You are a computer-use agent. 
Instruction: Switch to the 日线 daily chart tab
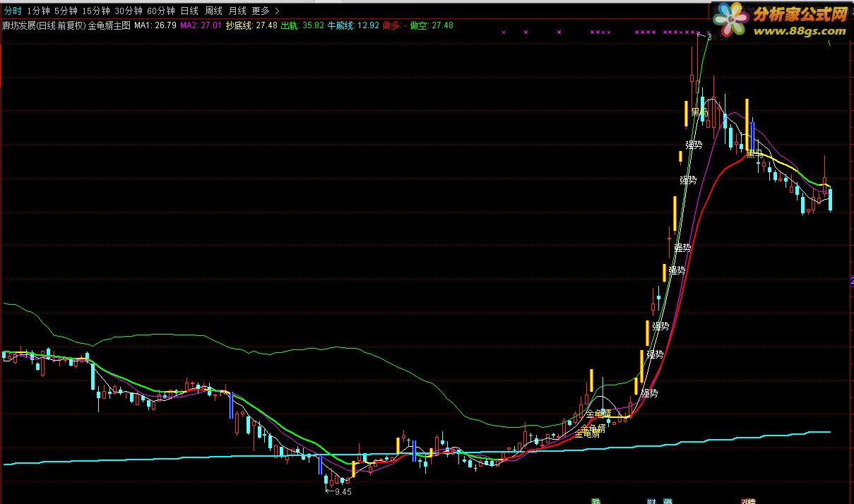[x=189, y=11]
